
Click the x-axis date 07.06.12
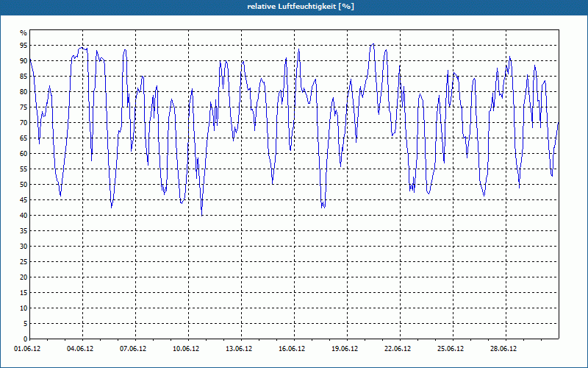tap(133, 349)
